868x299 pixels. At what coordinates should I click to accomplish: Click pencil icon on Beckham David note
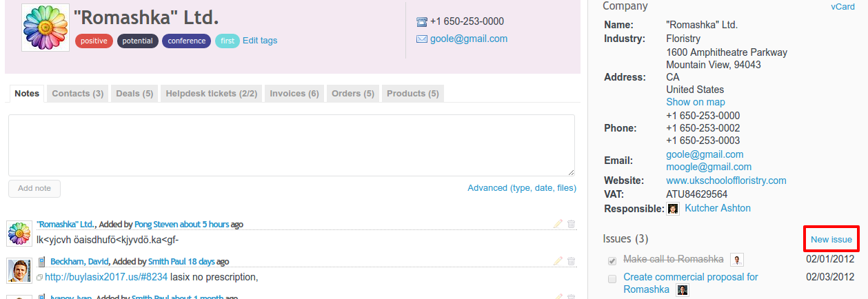point(558,261)
